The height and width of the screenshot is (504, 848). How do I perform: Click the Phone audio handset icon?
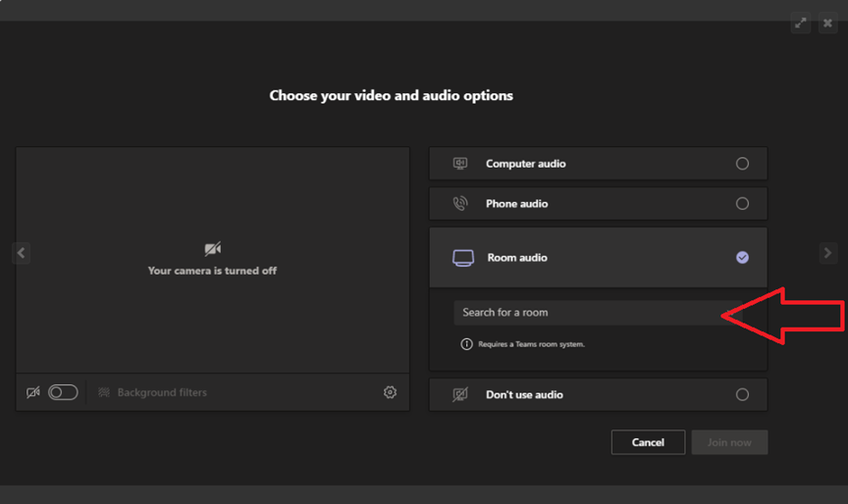pyautogui.click(x=460, y=204)
